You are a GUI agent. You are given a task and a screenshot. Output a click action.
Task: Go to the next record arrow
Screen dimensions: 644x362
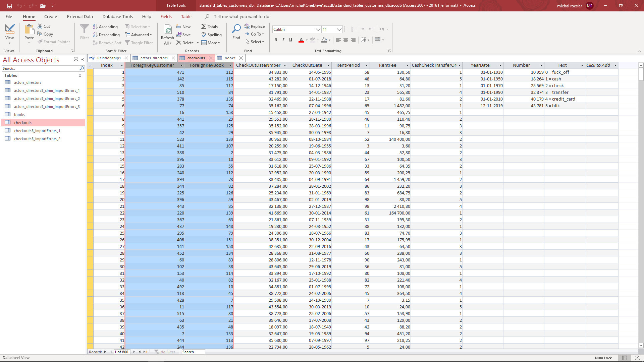(x=134, y=352)
